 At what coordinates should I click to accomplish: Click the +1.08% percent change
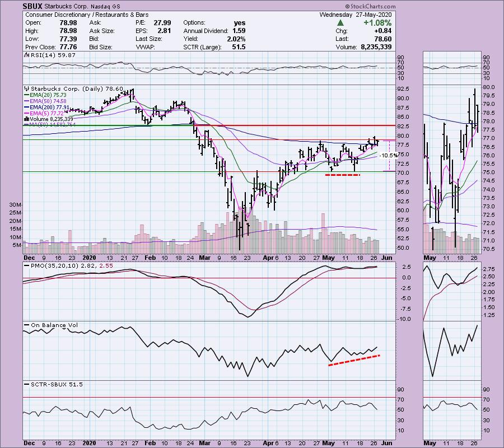click(x=377, y=23)
